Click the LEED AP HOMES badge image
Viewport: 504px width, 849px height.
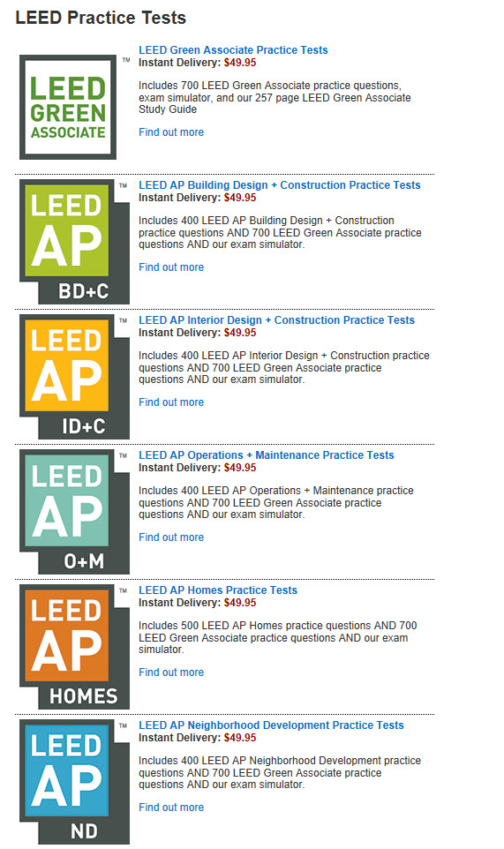pos(75,647)
